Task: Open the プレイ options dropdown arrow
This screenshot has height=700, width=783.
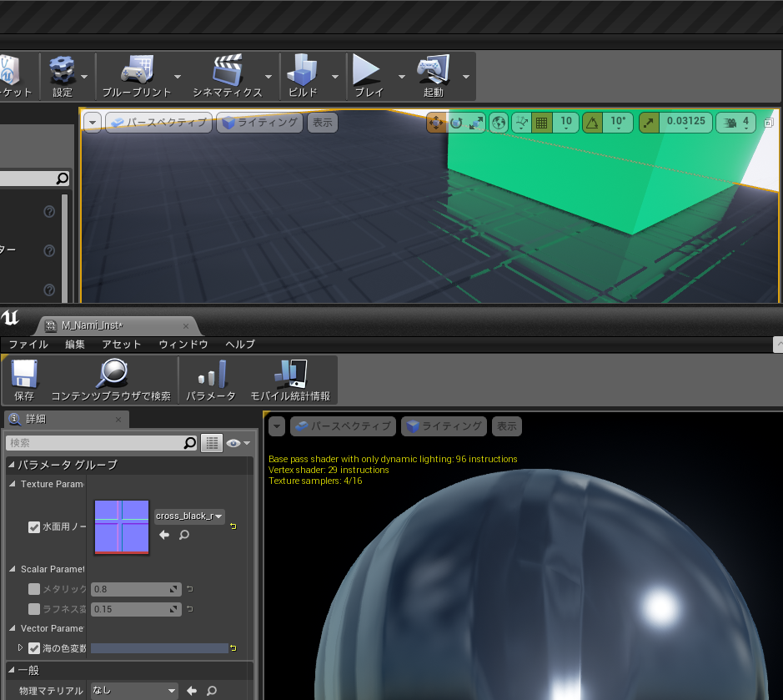Action: tap(401, 77)
